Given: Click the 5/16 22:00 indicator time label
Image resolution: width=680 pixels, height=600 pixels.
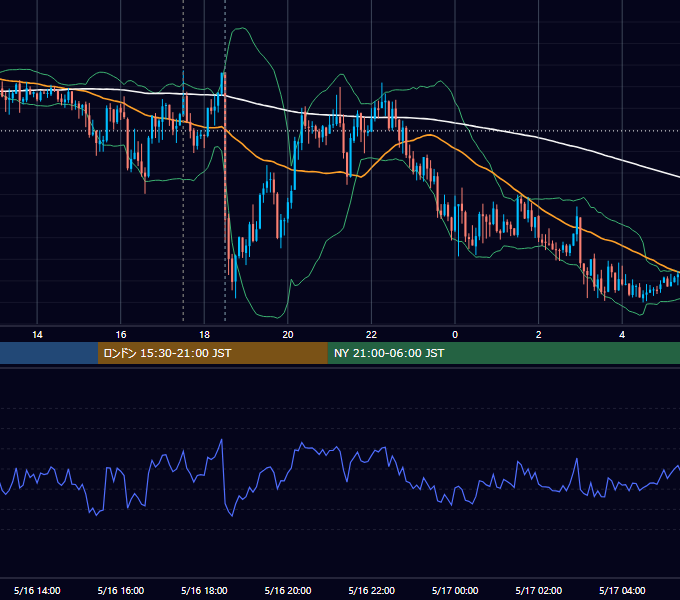Looking at the screenshot, I should click(372, 590).
